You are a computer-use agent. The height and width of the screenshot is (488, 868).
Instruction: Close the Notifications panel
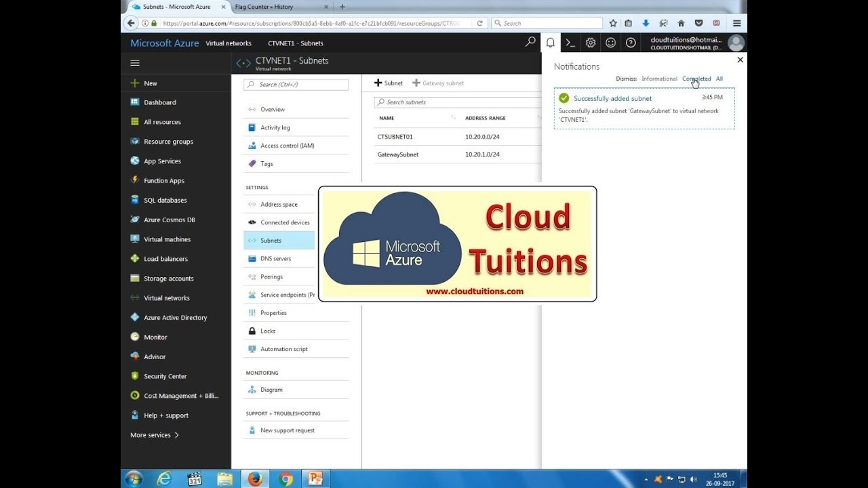coord(740,60)
